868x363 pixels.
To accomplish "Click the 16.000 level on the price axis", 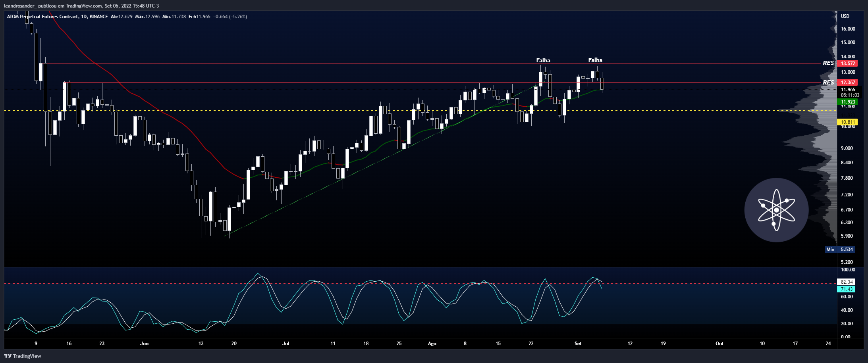I will 848,29.
